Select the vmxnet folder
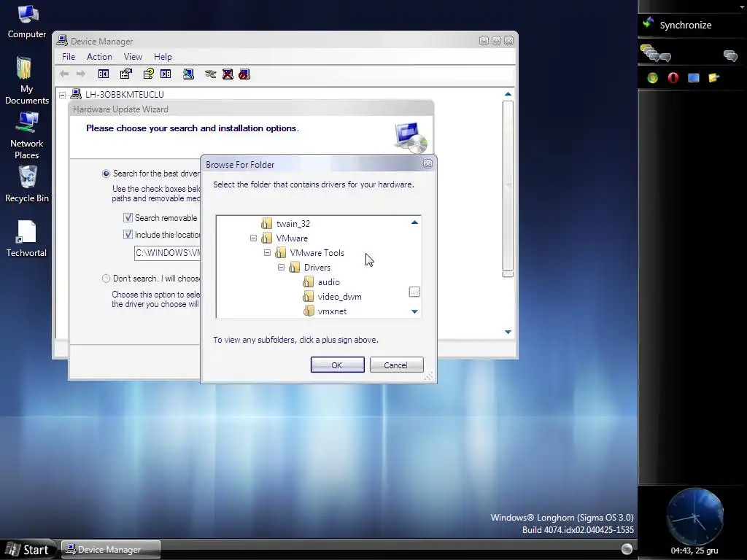 click(332, 311)
